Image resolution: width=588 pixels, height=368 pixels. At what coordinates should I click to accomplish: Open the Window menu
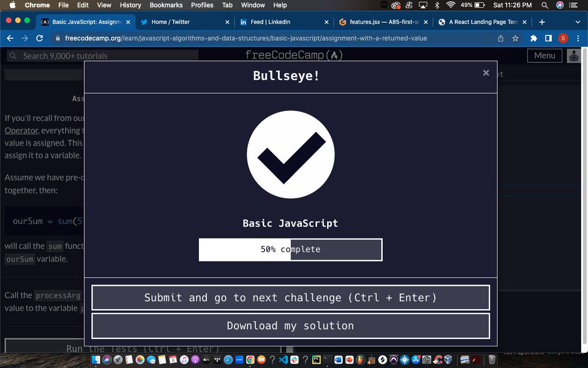(253, 5)
